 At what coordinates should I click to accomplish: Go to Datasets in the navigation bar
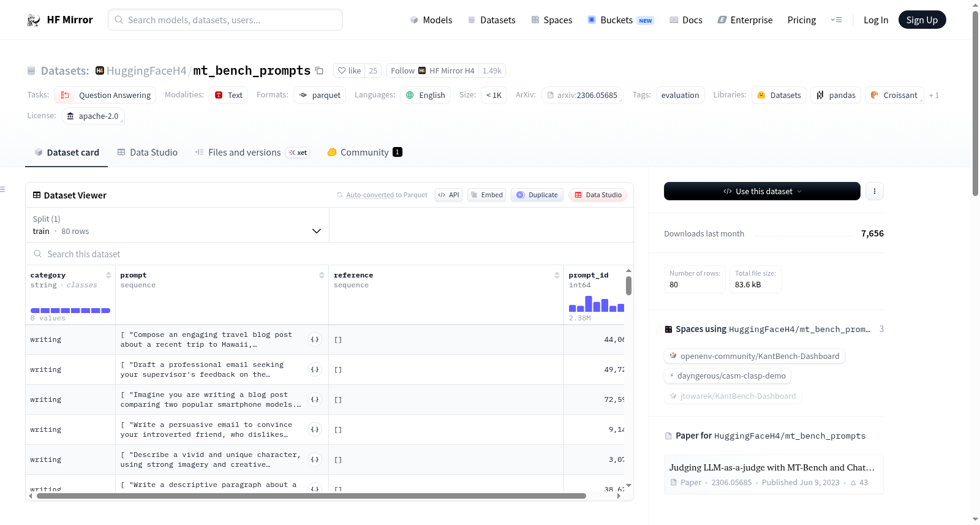(x=491, y=20)
